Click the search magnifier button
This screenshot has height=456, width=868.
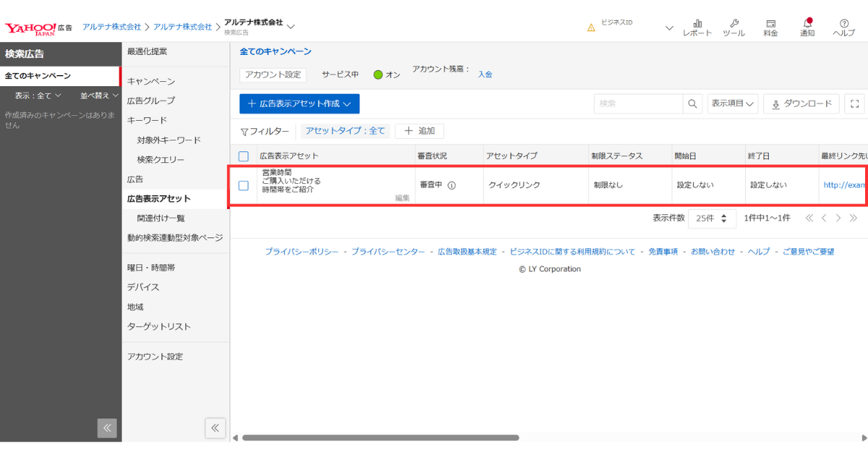tap(693, 104)
